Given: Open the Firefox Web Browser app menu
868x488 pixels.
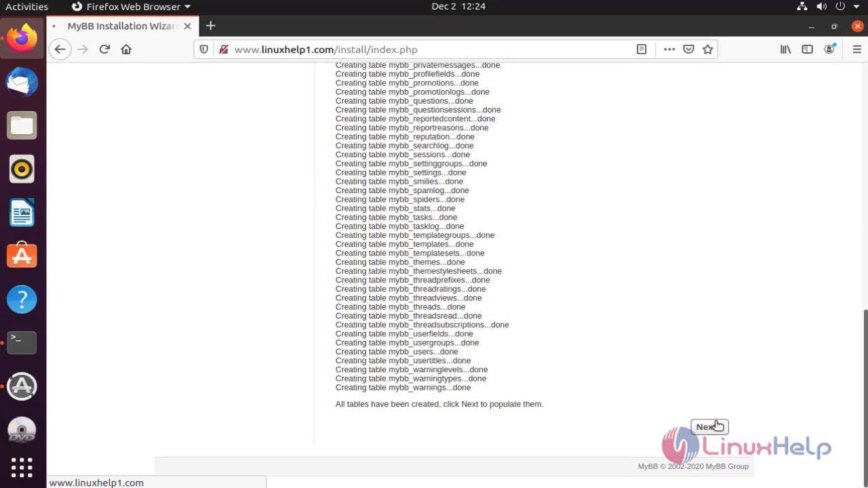Looking at the screenshot, I should [131, 7].
